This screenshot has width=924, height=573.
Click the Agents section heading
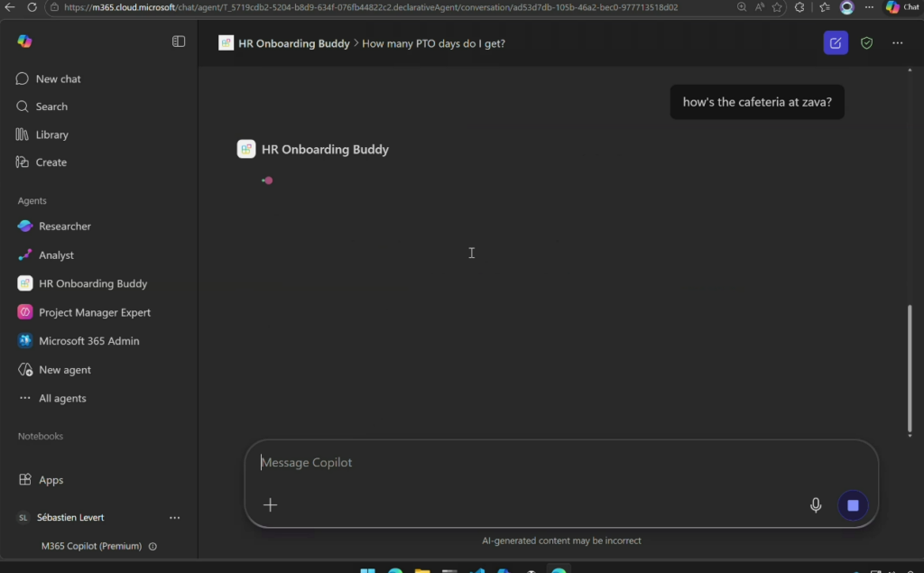pyautogui.click(x=32, y=201)
